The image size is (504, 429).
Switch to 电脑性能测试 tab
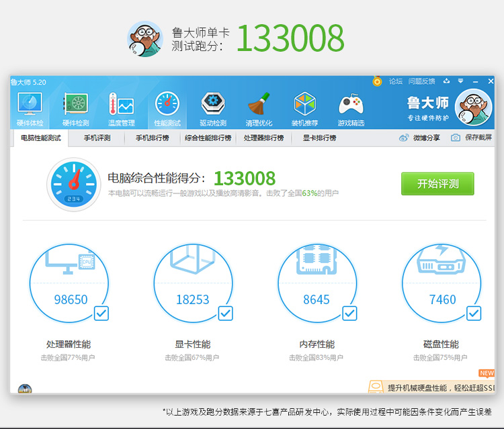(41, 138)
